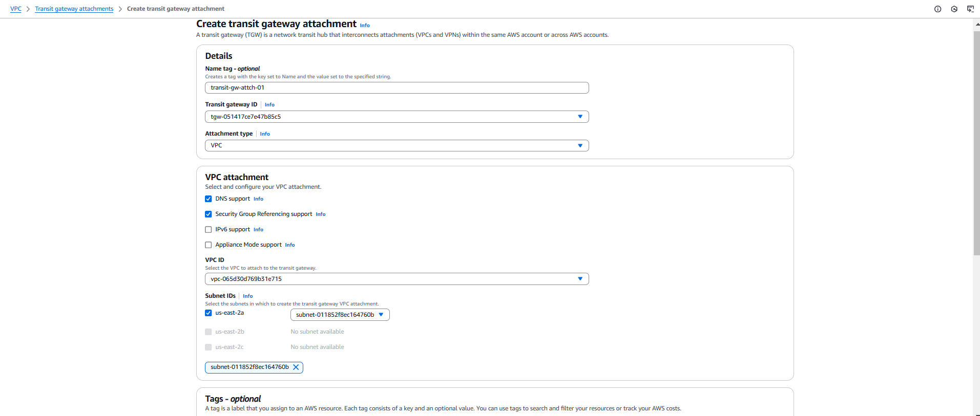Open the Attachment type dropdown
The height and width of the screenshot is (416, 980).
397,146
